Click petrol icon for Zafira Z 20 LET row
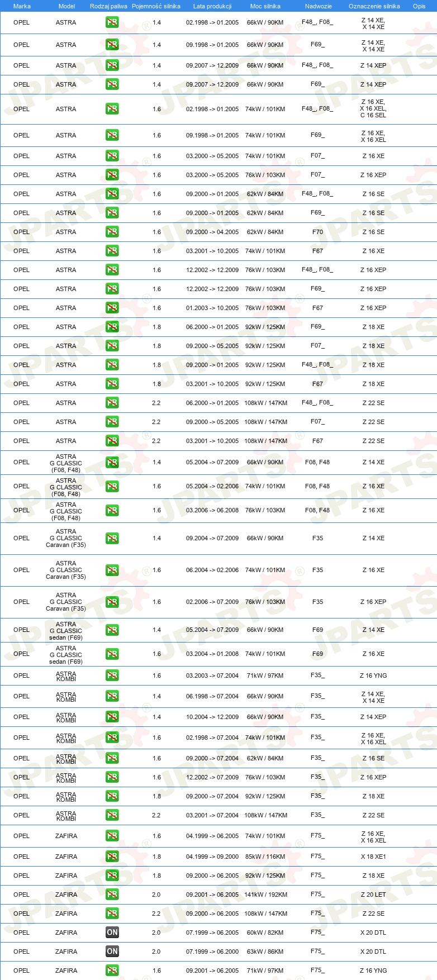Image resolution: width=437 pixels, height=980 pixels. [x=112, y=895]
